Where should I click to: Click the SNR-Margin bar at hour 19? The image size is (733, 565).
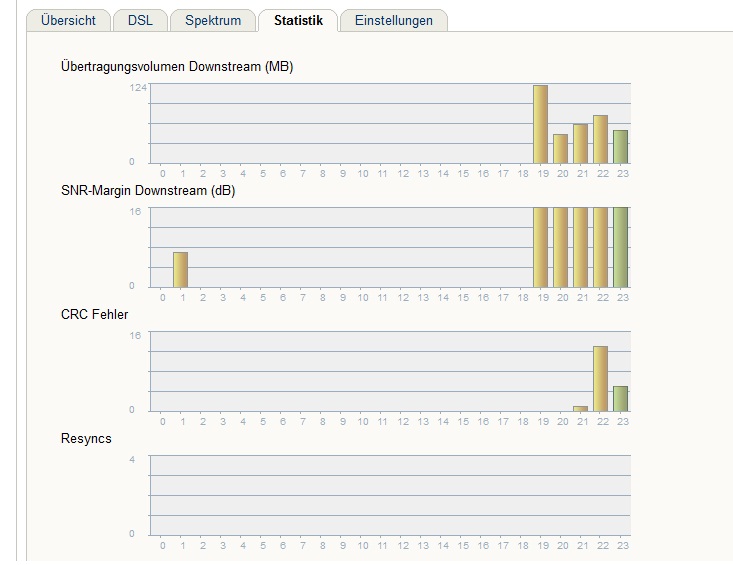(x=540, y=247)
